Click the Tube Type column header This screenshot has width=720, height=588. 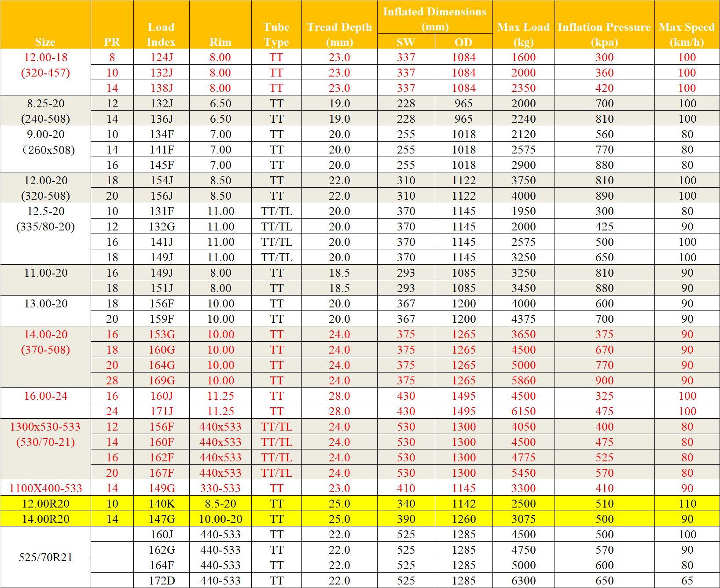276,34
